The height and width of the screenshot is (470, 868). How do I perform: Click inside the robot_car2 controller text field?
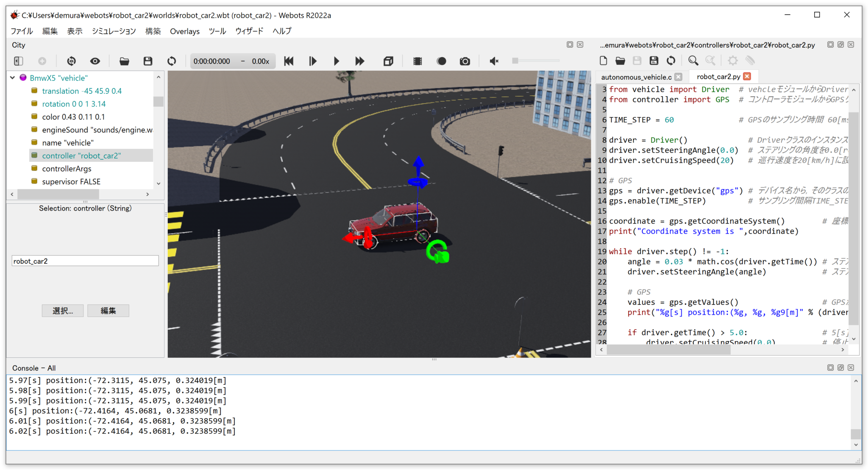tap(85, 261)
